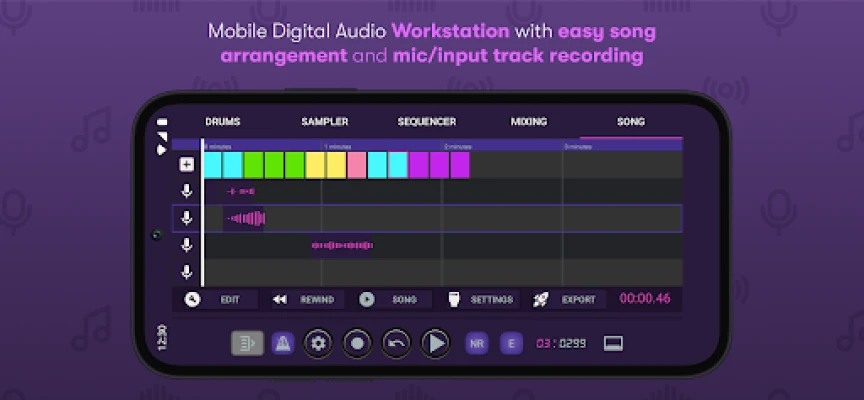Click the undo arrow button
This screenshot has height=400, width=864.
click(x=396, y=344)
